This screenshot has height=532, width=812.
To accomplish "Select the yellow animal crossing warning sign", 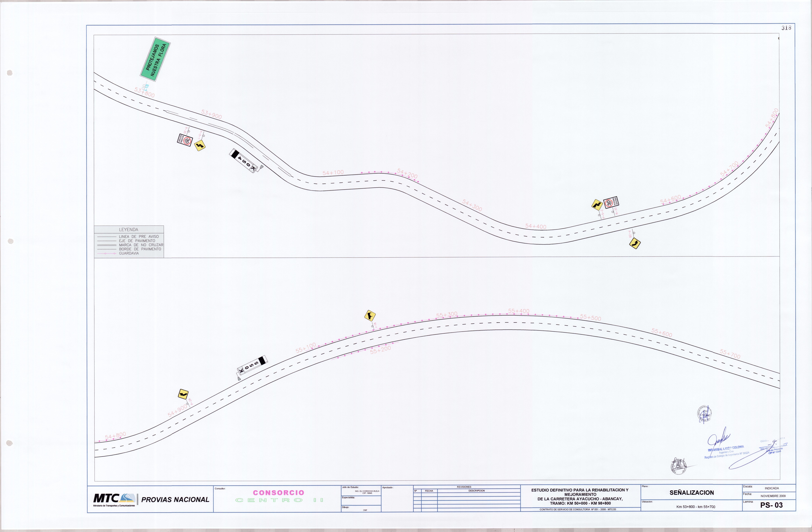I will click(x=370, y=316).
